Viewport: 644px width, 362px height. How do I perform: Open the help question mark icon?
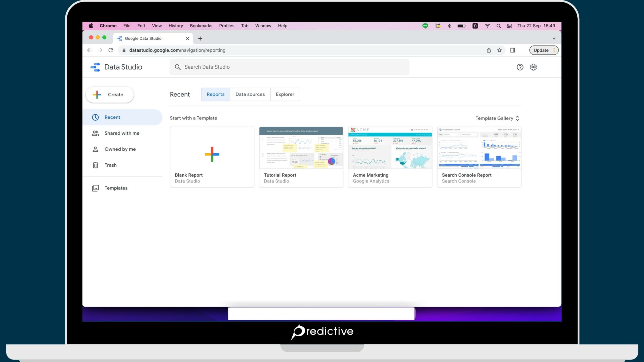(520, 67)
